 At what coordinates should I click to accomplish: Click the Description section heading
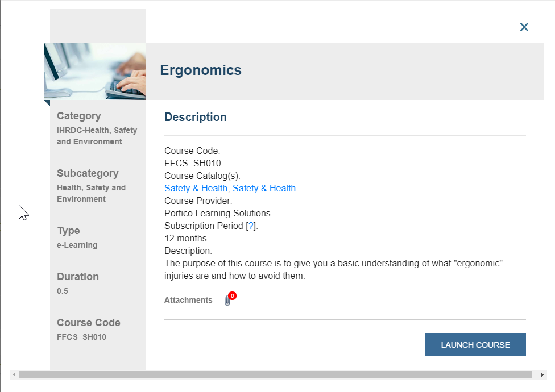click(x=196, y=117)
